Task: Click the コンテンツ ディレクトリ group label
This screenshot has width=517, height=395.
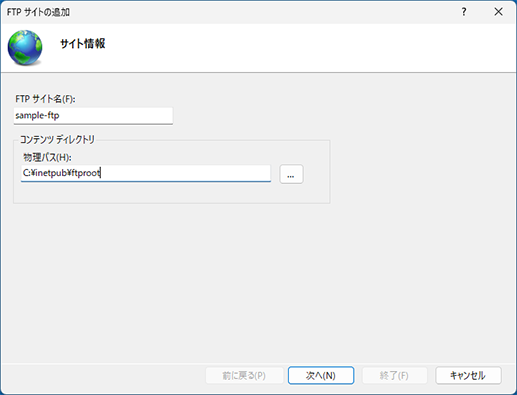Action: coord(57,139)
